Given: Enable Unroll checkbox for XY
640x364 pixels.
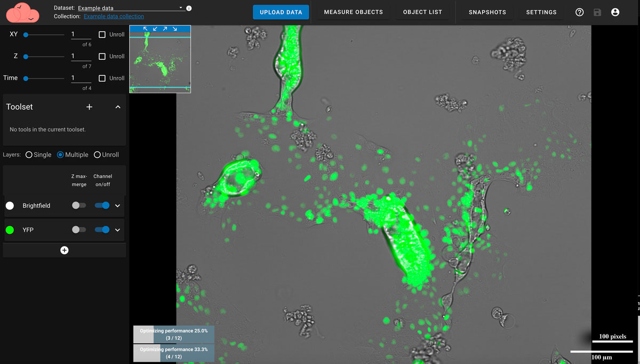Looking at the screenshot, I should (102, 35).
